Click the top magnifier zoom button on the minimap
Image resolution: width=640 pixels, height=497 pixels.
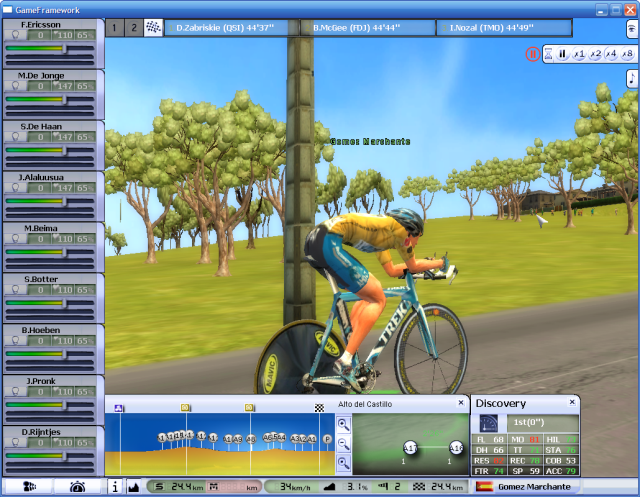(x=343, y=425)
